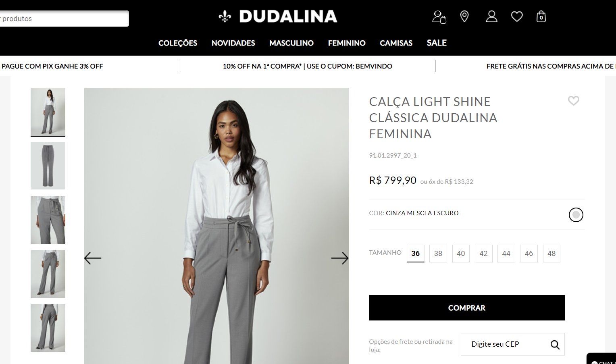Image resolution: width=616 pixels, height=364 pixels.
Task: Open the wishlist heart in the header
Action: (x=516, y=17)
